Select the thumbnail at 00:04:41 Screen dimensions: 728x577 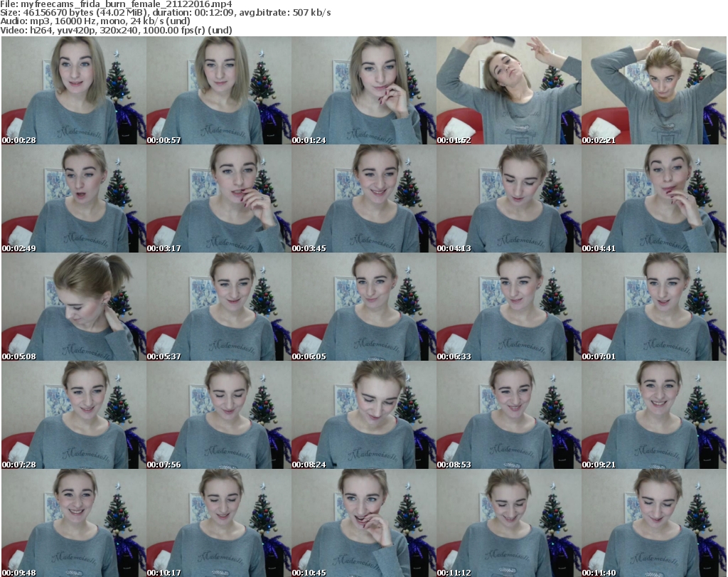[653, 198]
